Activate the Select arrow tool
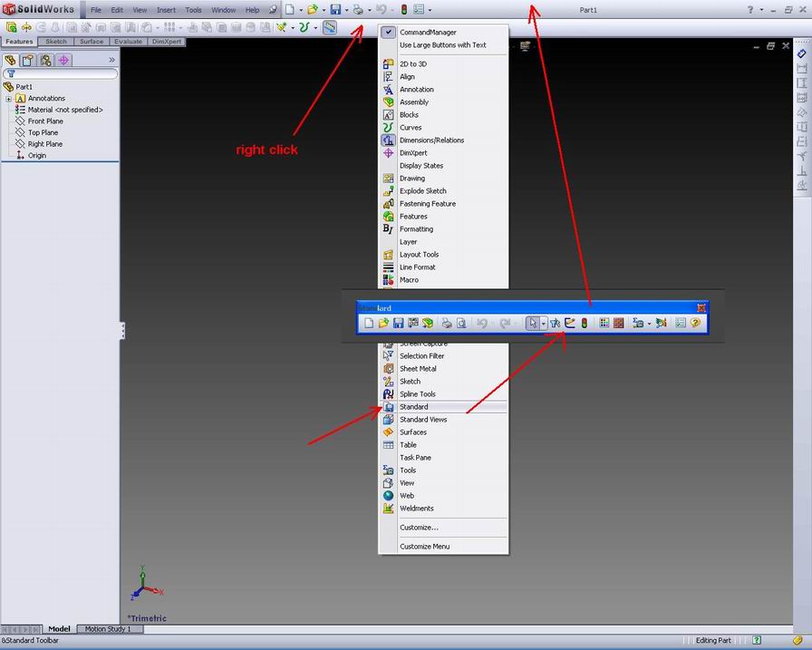This screenshot has height=650, width=812. tap(534, 322)
